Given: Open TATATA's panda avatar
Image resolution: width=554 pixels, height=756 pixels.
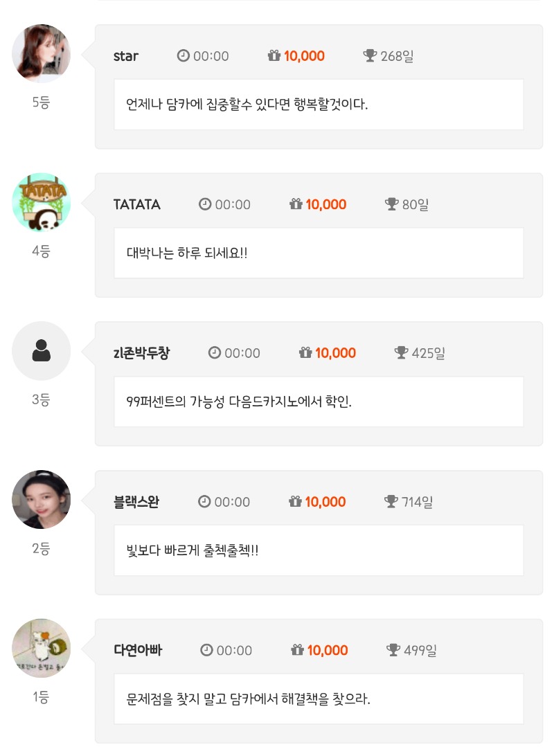Looking at the screenshot, I should (42, 202).
